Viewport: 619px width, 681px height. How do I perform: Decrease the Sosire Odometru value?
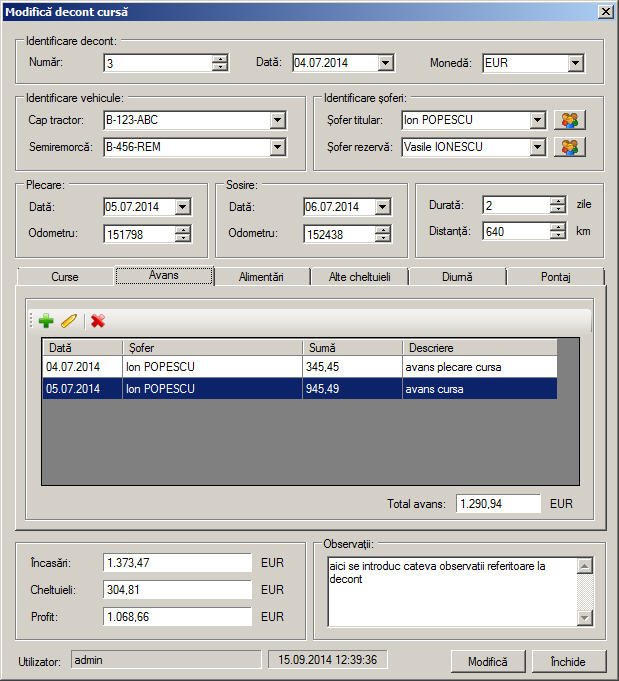[x=382, y=238]
